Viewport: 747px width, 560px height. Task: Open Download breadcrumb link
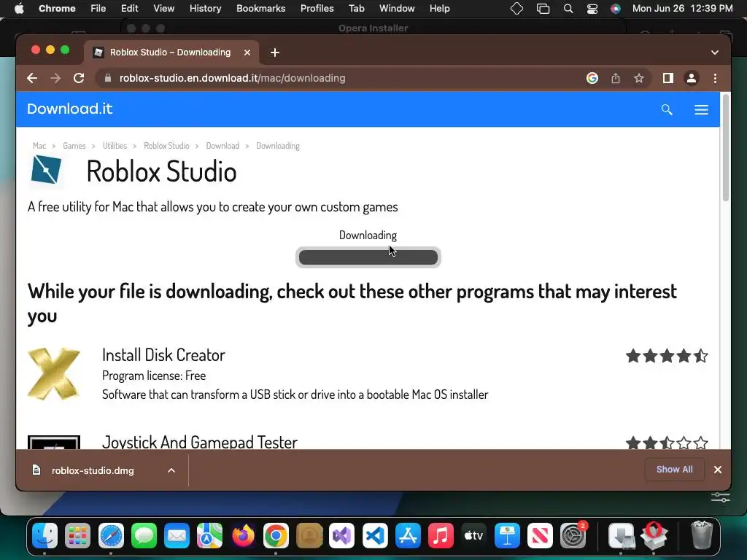pyautogui.click(x=222, y=146)
